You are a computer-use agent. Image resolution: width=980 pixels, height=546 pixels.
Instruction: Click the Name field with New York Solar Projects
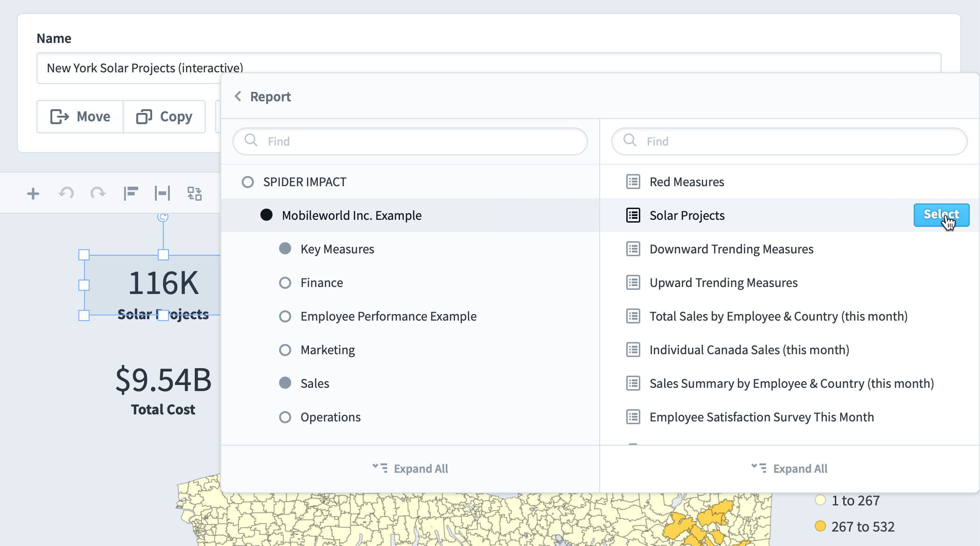point(489,68)
